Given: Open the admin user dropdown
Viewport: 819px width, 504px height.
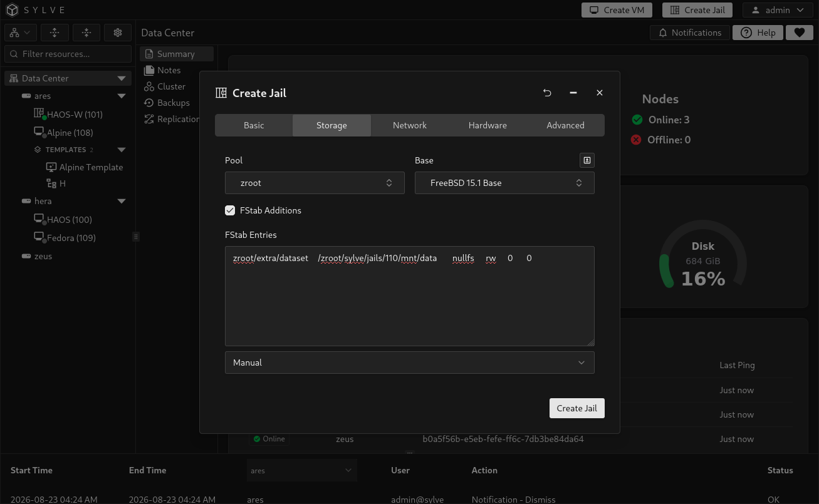Looking at the screenshot, I should [778, 10].
